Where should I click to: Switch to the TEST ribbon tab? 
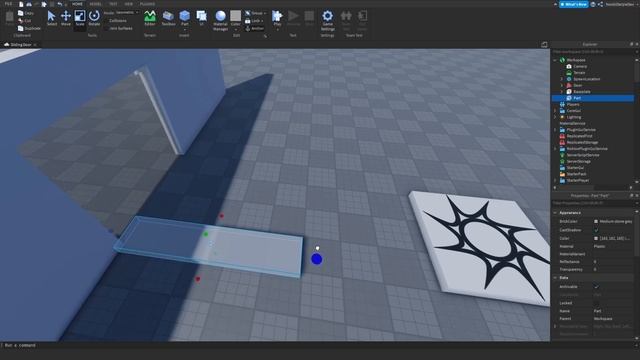click(x=113, y=4)
